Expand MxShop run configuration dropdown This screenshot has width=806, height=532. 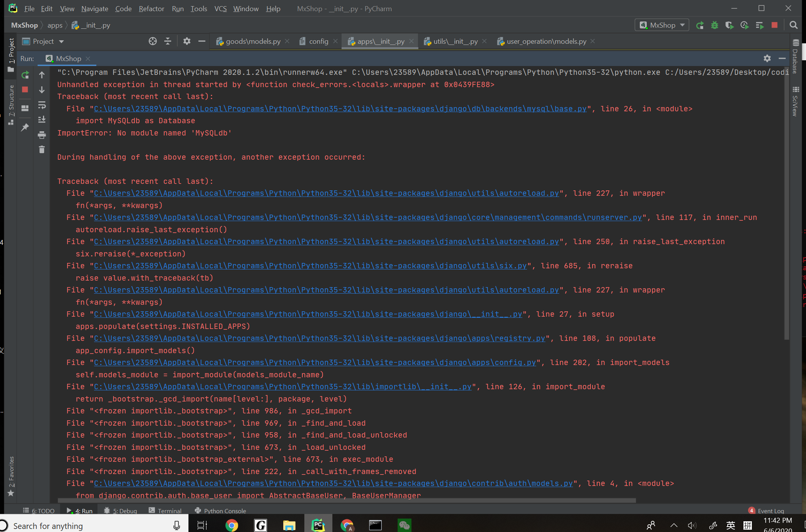(x=681, y=25)
